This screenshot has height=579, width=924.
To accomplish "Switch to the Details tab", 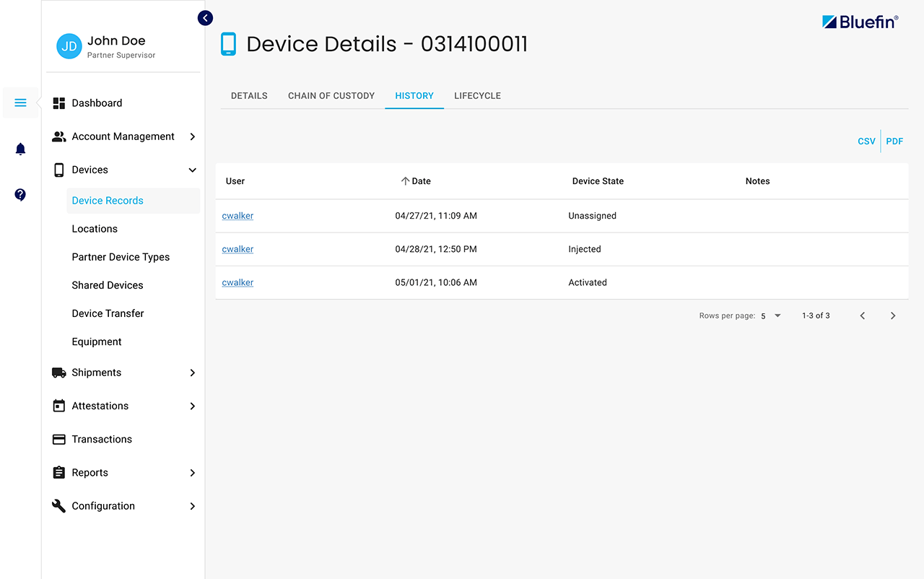I will [249, 96].
